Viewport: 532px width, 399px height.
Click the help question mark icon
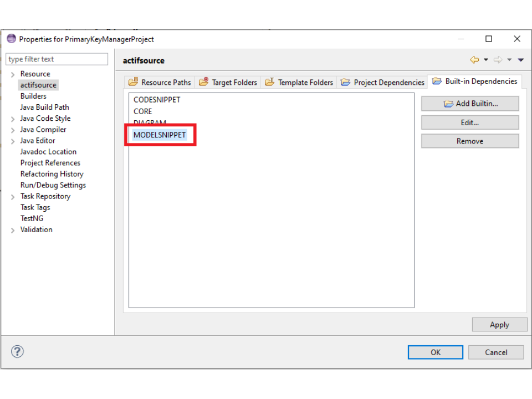18,351
